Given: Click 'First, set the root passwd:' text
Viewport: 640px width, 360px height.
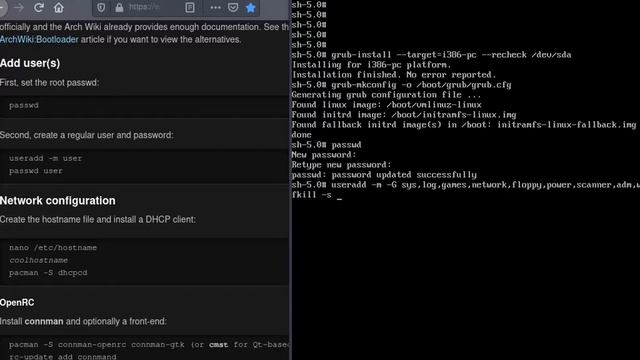Looking at the screenshot, I should click(49, 83).
